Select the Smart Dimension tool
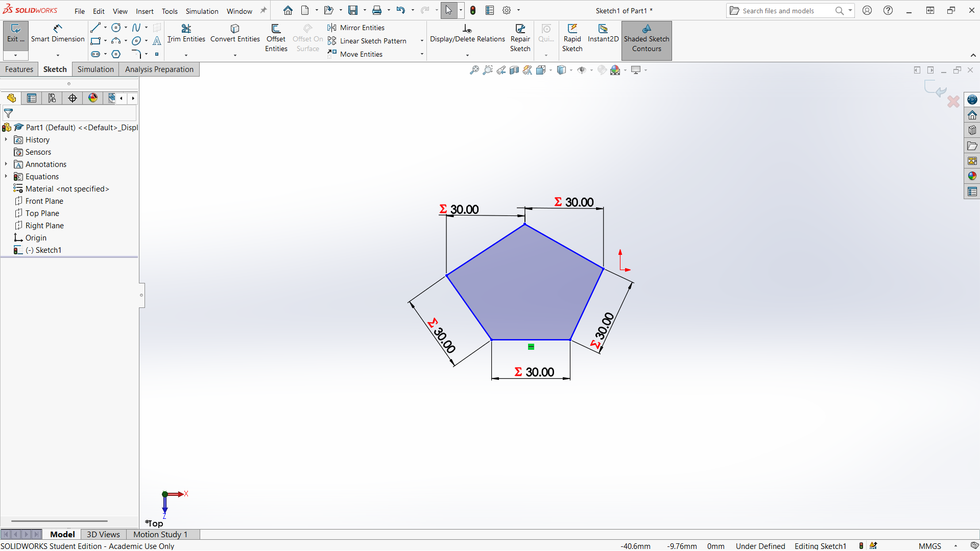 pyautogui.click(x=58, y=34)
